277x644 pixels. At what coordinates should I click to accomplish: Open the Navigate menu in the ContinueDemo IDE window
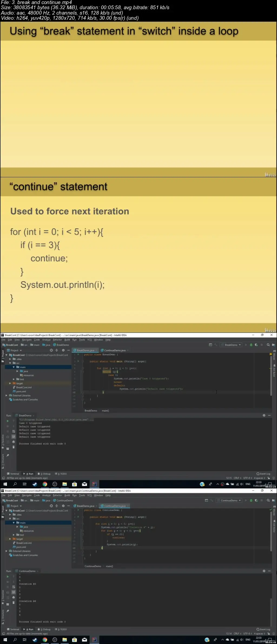[x=27, y=495]
